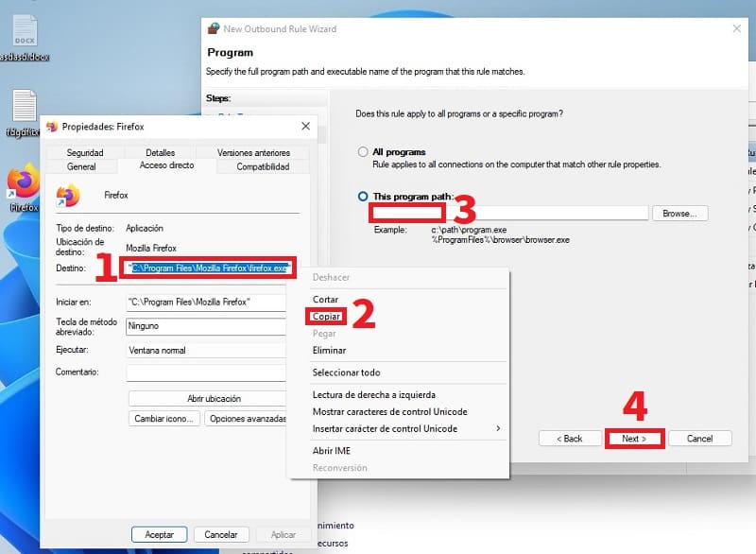Select the This program path radio button
This screenshot has width=756, height=554.
(x=363, y=197)
